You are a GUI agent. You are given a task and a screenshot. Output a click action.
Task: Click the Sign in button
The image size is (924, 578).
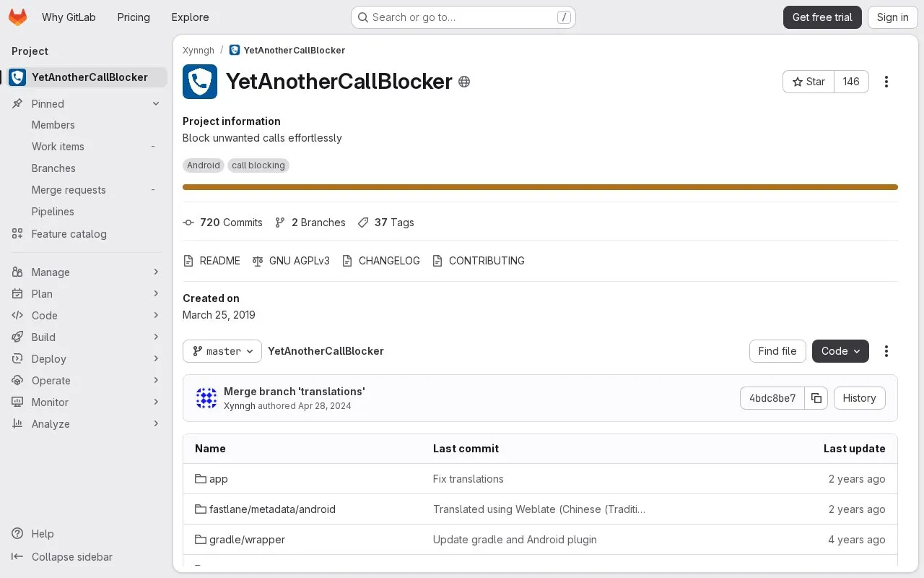[892, 17]
